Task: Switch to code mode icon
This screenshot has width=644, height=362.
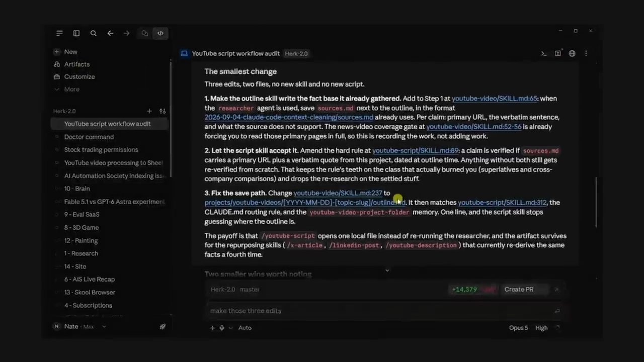Action: coord(160,33)
